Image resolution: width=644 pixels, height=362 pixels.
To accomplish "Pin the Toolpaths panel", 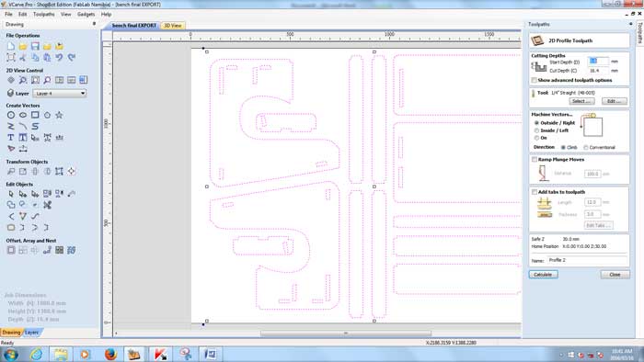I will point(630,24).
